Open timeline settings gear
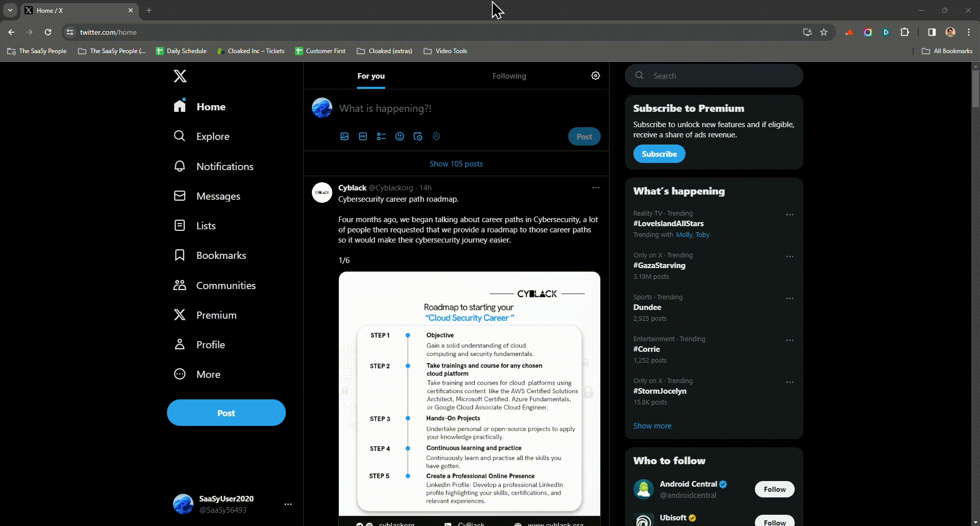The image size is (980, 526). coord(596,76)
